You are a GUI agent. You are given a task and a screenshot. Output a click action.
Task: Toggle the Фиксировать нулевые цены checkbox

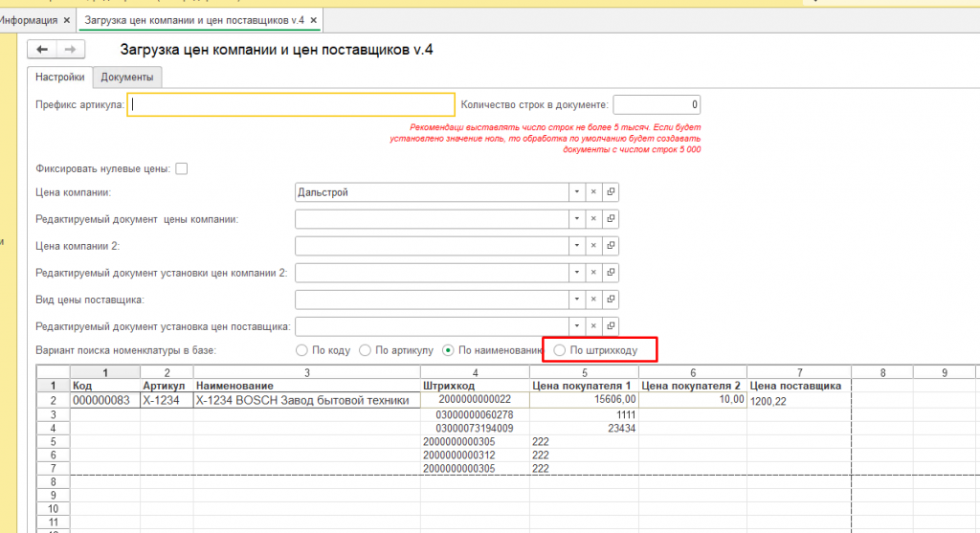[x=182, y=169]
